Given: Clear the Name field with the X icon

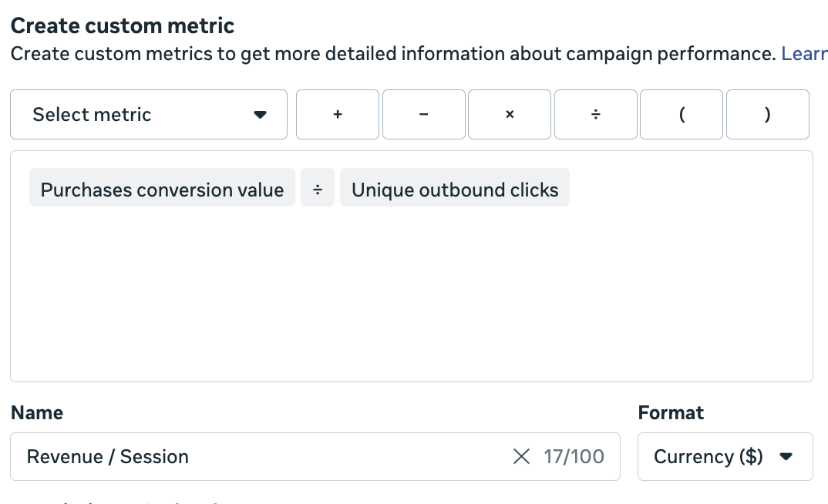Looking at the screenshot, I should point(521,457).
